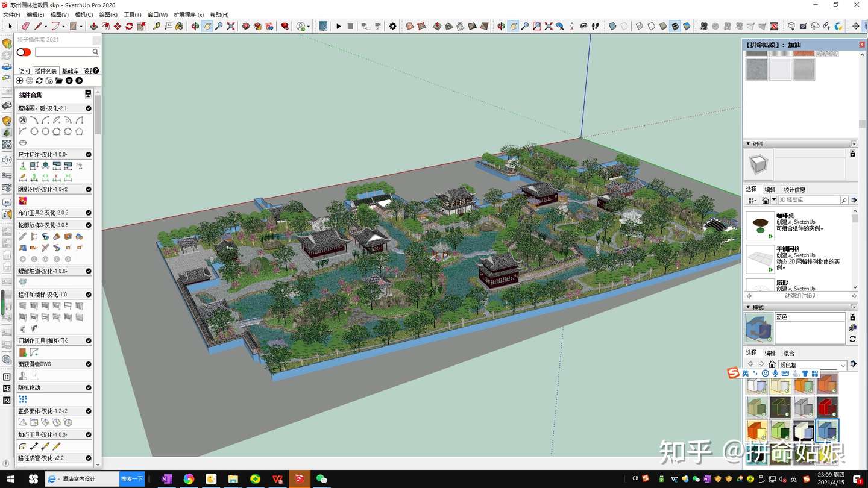Open plugin folder icon
Screen dimensions: 868x488
[x=59, y=80]
